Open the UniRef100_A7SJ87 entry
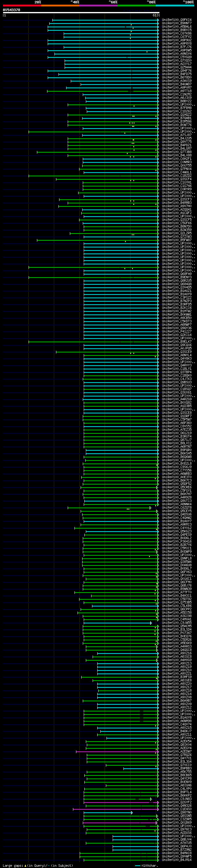The height and width of the screenshot is (868, 197). pos(176,135)
